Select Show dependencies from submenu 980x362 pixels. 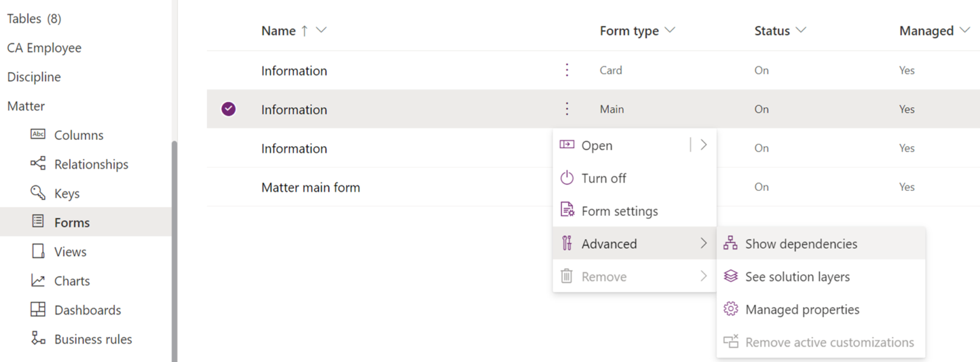pos(801,244)
